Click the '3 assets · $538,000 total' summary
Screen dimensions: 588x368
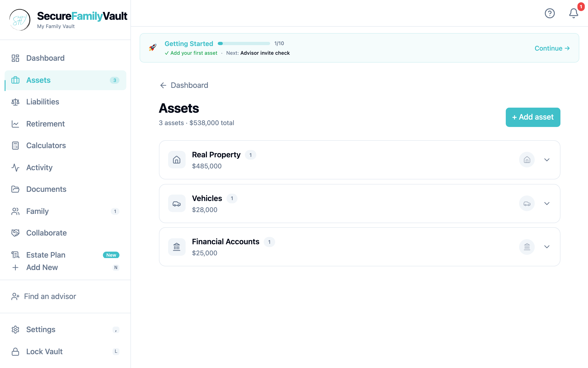tap(196, 123)
